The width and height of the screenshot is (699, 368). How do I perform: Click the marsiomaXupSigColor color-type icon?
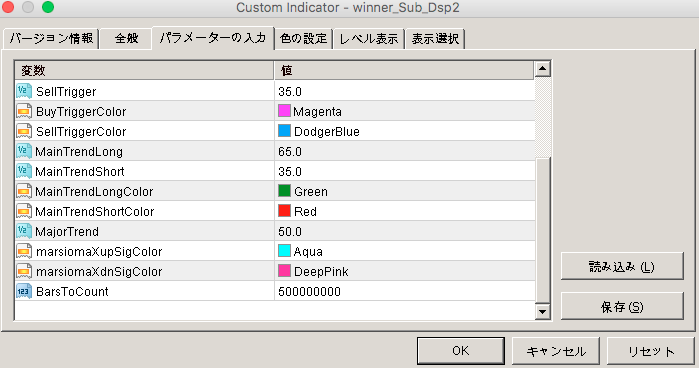[24, 251]
